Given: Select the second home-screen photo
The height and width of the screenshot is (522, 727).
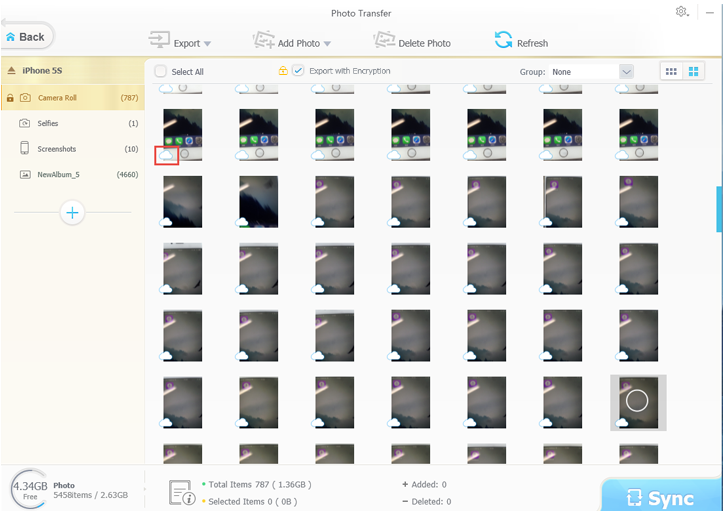Looking at the screenshot, I should pos(259,135).
